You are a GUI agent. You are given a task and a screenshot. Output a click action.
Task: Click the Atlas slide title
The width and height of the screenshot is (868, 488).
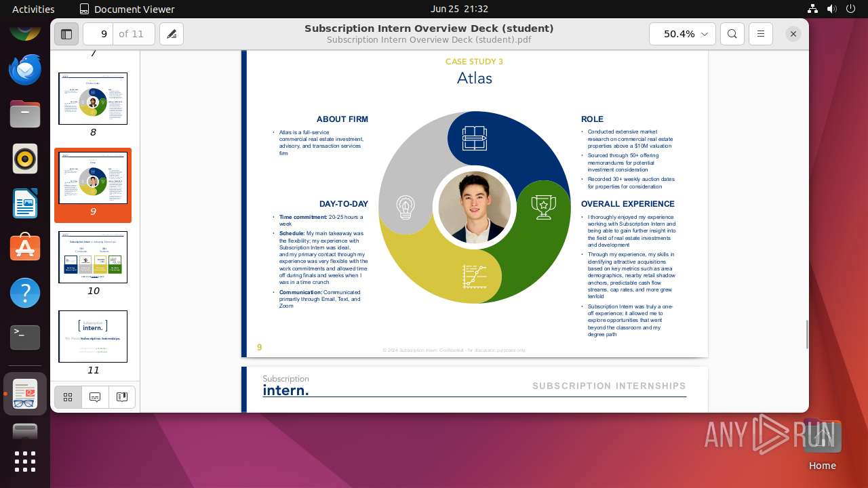(x=475, y=79)
